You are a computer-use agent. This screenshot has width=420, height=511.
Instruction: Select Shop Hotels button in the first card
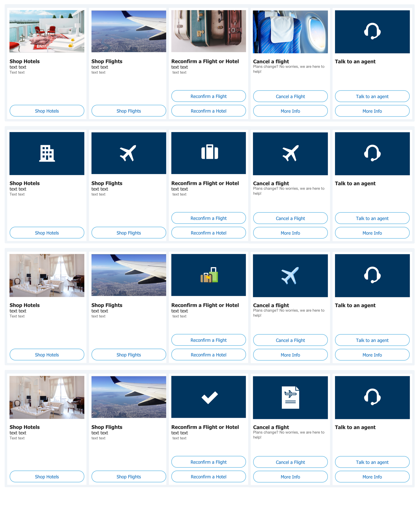tap(47, 111)
